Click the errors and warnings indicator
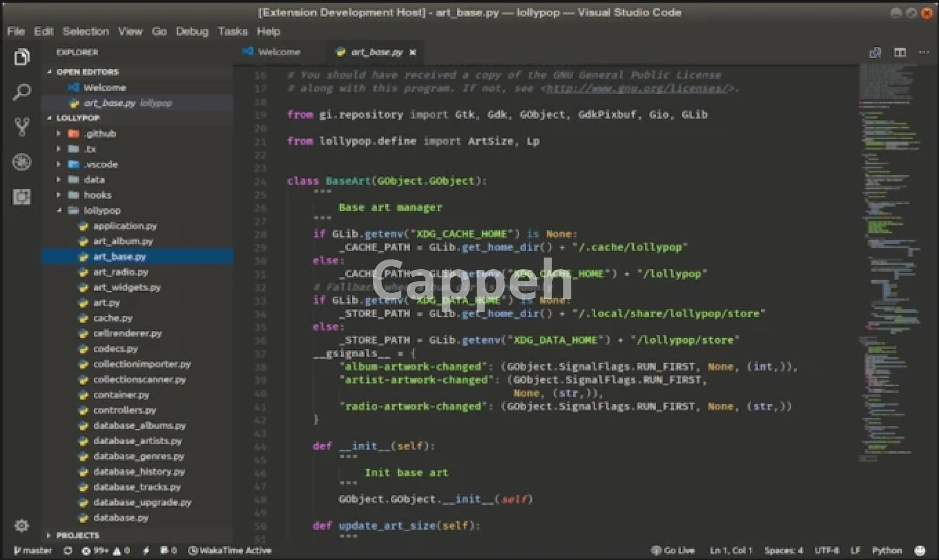 point(106,551)
